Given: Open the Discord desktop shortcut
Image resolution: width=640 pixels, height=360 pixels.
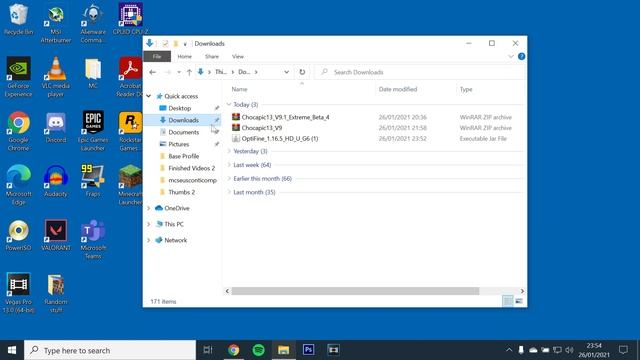Looking at the screenshot, I should pos(56,127).
